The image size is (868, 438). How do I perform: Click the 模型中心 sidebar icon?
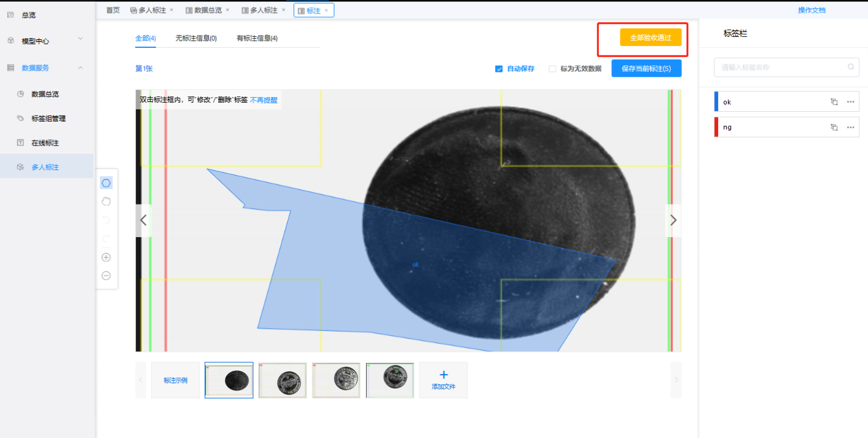[x=10, y=41]
